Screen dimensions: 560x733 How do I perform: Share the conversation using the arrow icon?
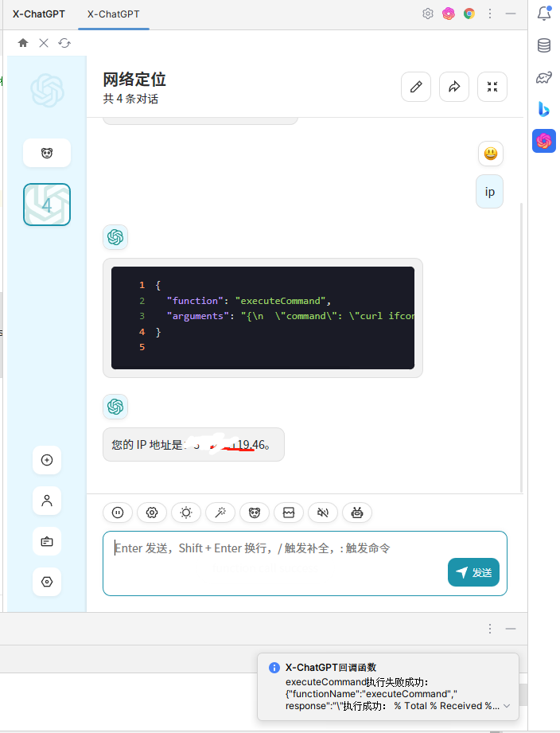click(454, 87)
